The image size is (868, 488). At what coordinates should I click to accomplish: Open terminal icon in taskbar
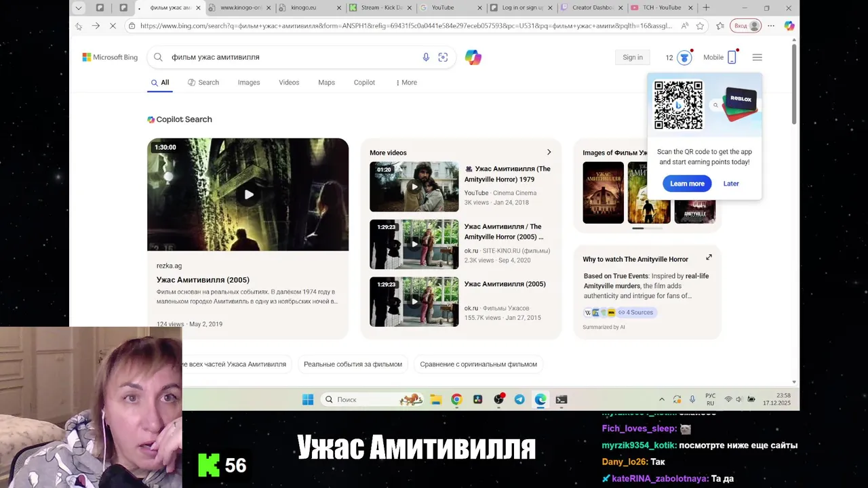tap(561, 399)
